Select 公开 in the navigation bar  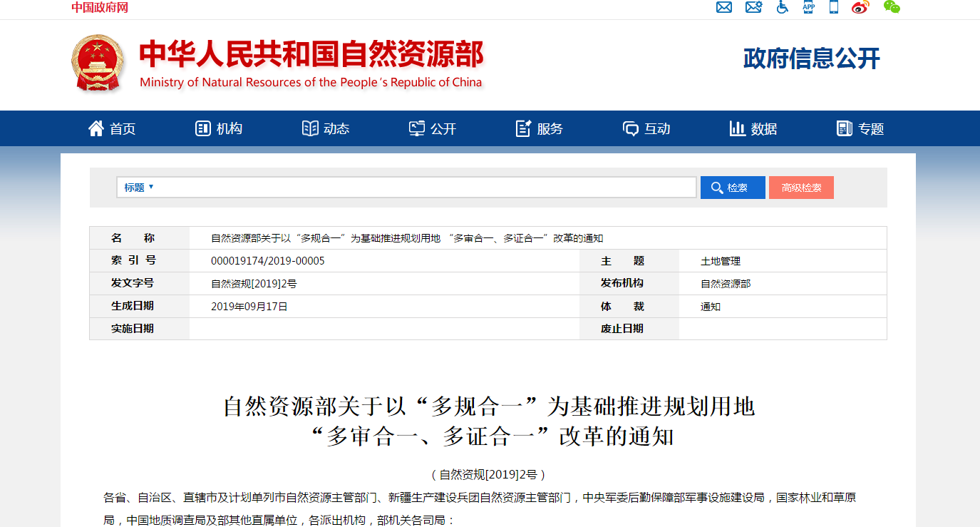click(x=433, y=129)
